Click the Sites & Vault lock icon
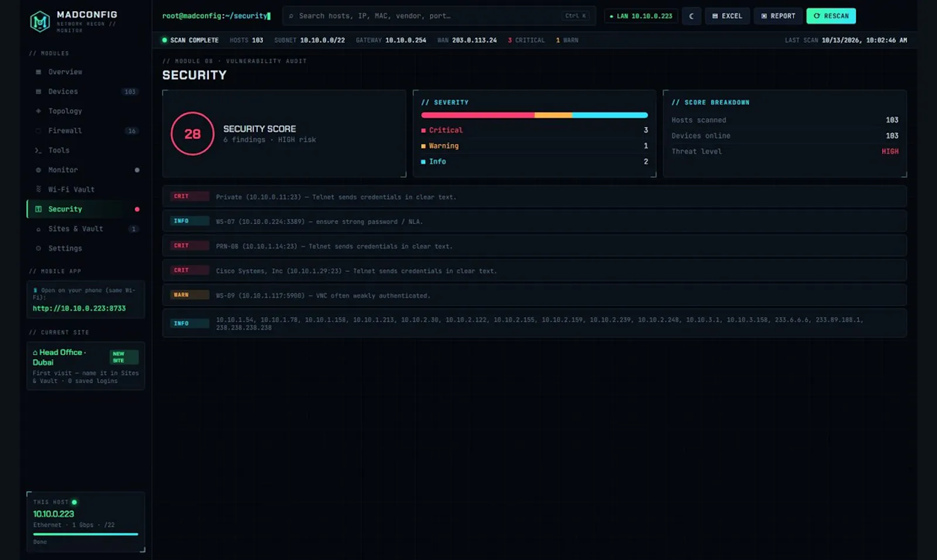 pyautogui.click(x=38, y=229)
